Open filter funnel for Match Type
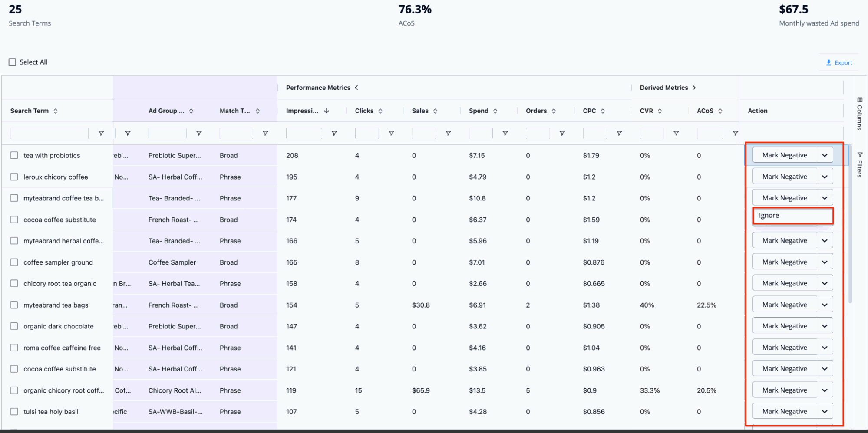868x433 pixels. click(x=265, y=134)
